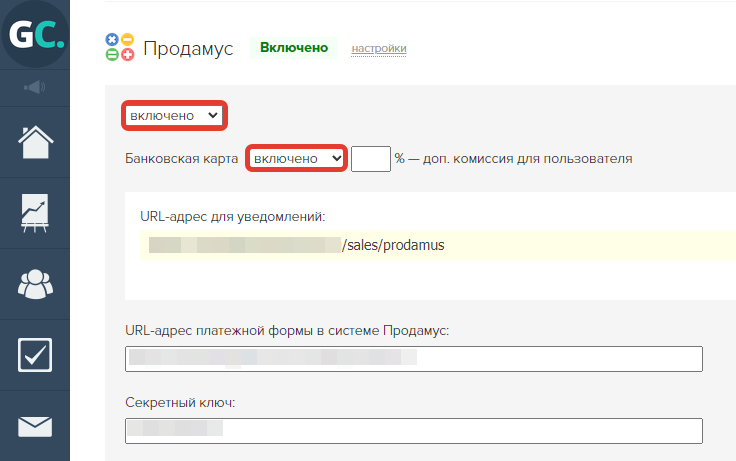Open Банковская карта включено dropdown
This screenshot has width=736, height=461.
[296, 159]
